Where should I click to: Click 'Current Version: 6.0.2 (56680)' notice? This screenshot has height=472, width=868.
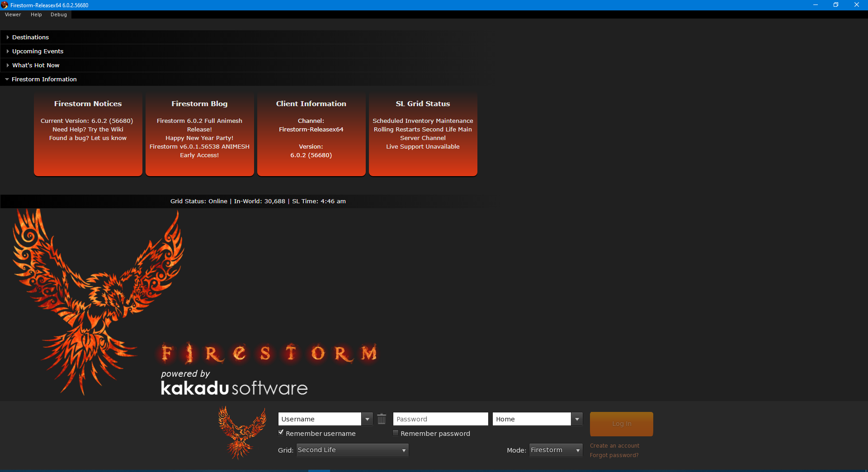(87, 121)
